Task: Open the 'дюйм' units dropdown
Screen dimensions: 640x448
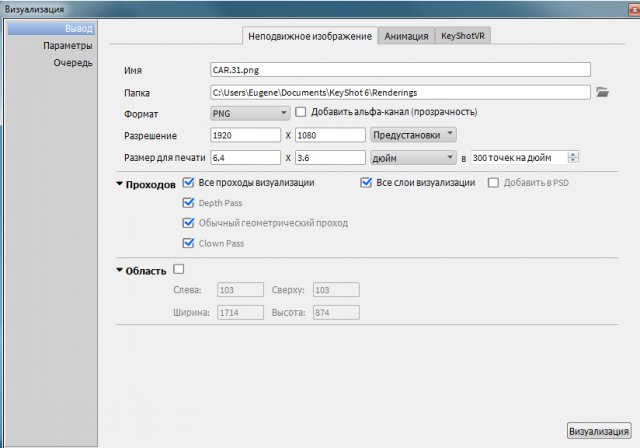Action: (x=412, y=157)
